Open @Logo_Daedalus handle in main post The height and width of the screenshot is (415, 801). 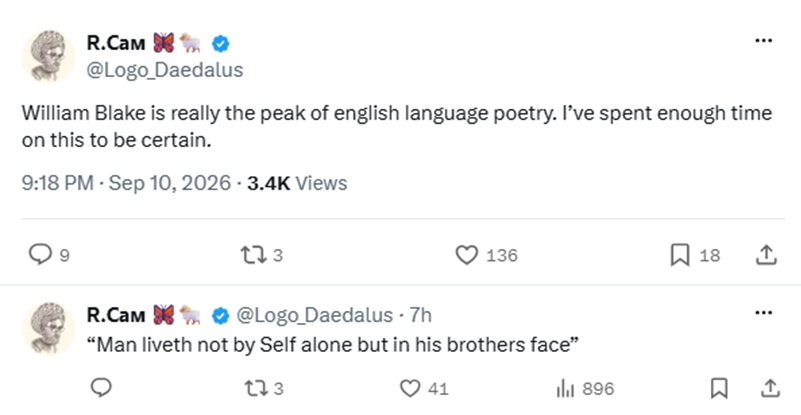click(164, 70)
